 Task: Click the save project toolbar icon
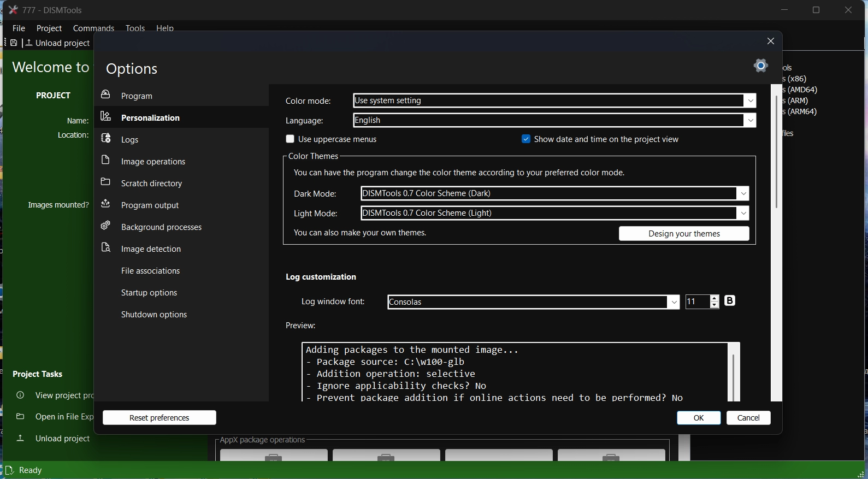pos(14,43)
